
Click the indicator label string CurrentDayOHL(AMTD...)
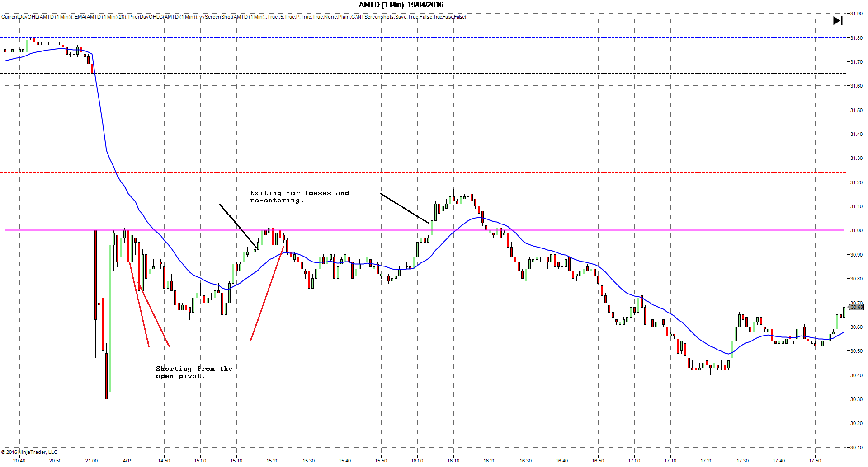233,17
